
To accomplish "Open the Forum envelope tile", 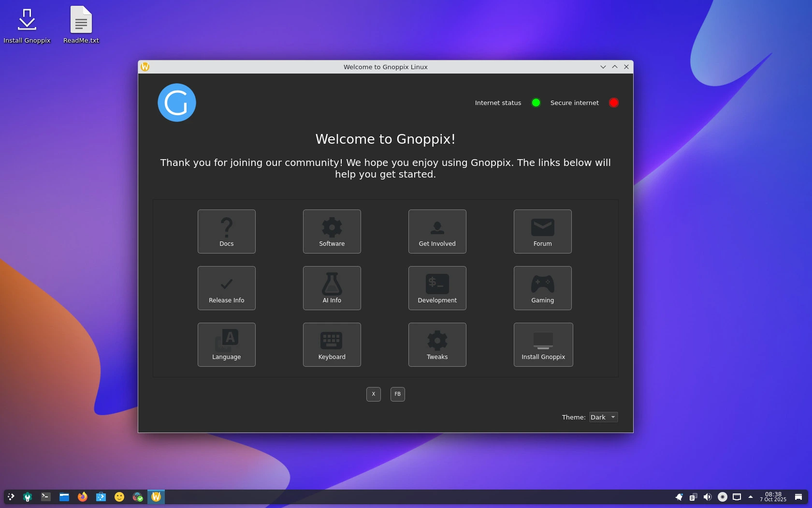I will pyautogui.click(x=542, y=231).
